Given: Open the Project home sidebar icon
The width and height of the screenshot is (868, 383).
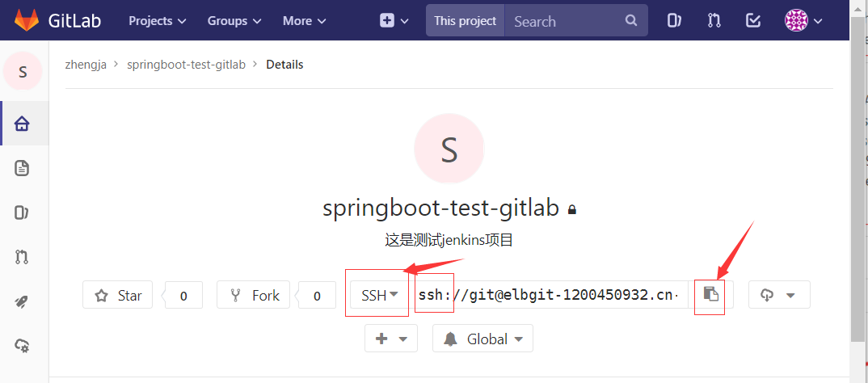Looking at the screenshot, I should 22,124.
